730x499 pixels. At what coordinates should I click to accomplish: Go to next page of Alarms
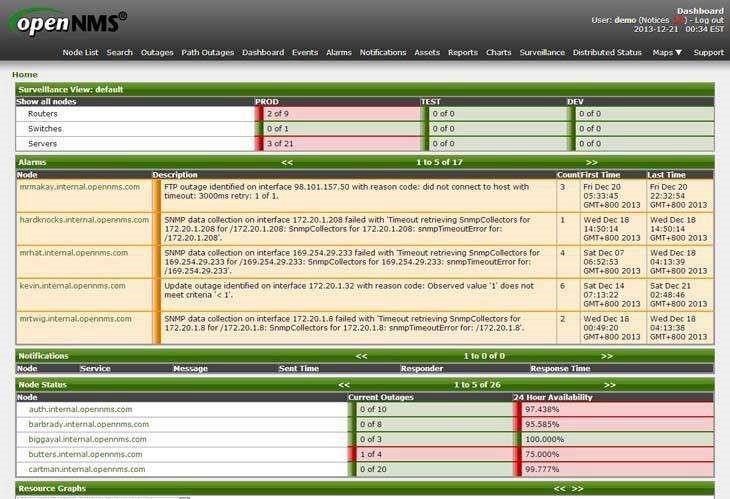tap(591, 162)
